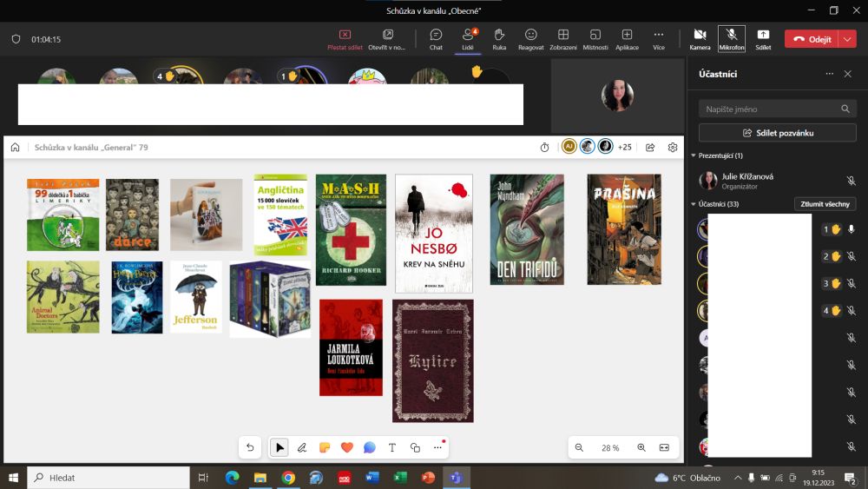Screen dimensions: 868x489
Task: Mute participant with raised hand 1
Action: [851, 229]
